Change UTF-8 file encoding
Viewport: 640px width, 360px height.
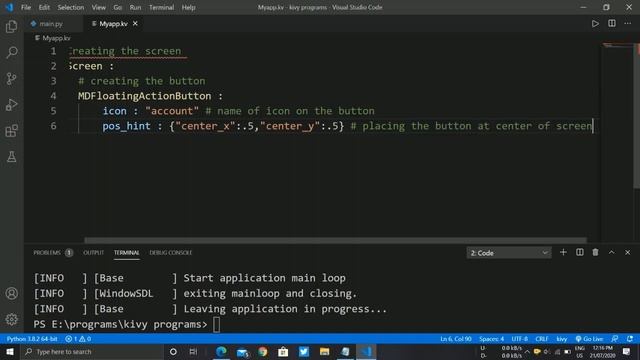(520, 339)
